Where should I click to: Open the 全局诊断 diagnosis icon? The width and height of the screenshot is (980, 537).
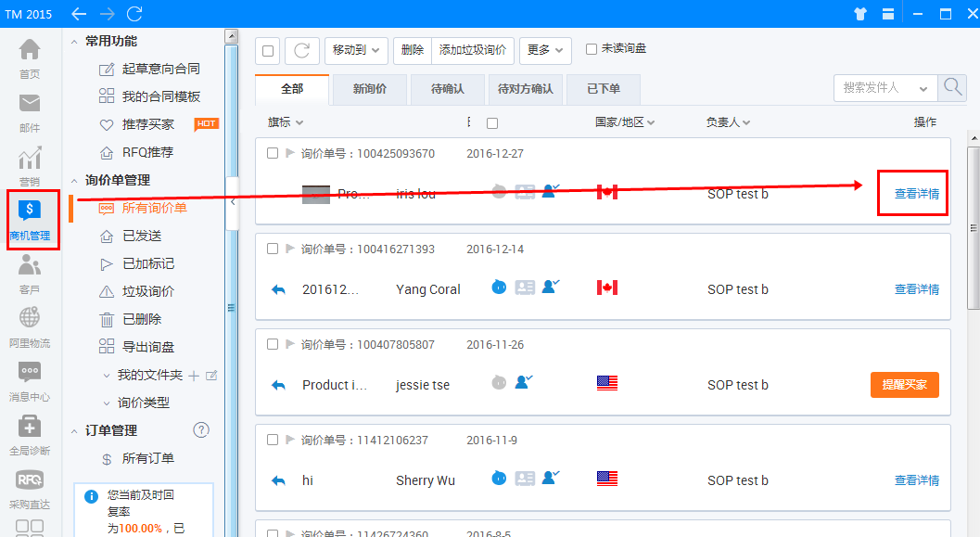(x=30, y=427)
